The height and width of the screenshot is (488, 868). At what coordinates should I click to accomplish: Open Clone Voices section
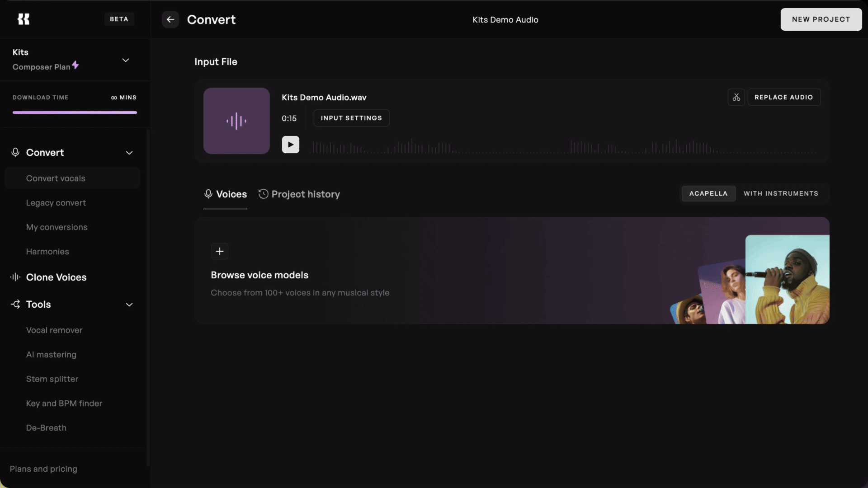56,277
